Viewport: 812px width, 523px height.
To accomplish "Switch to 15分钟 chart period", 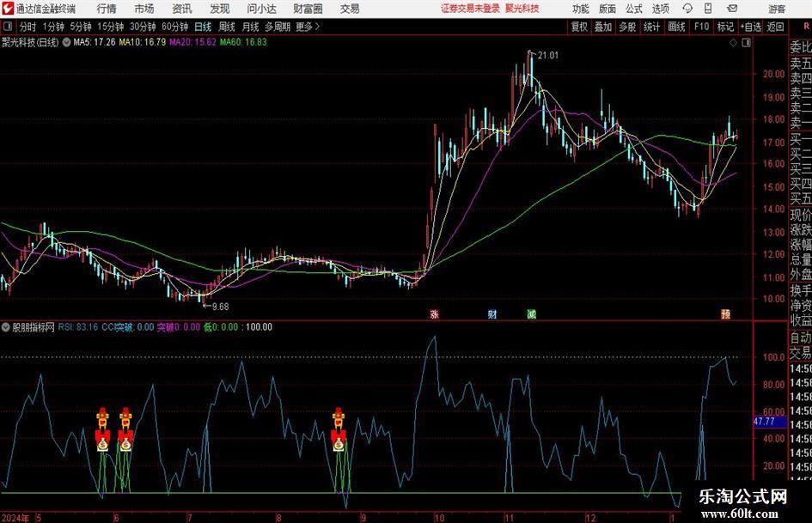I will pyautogui.click(x=110, y=27).
